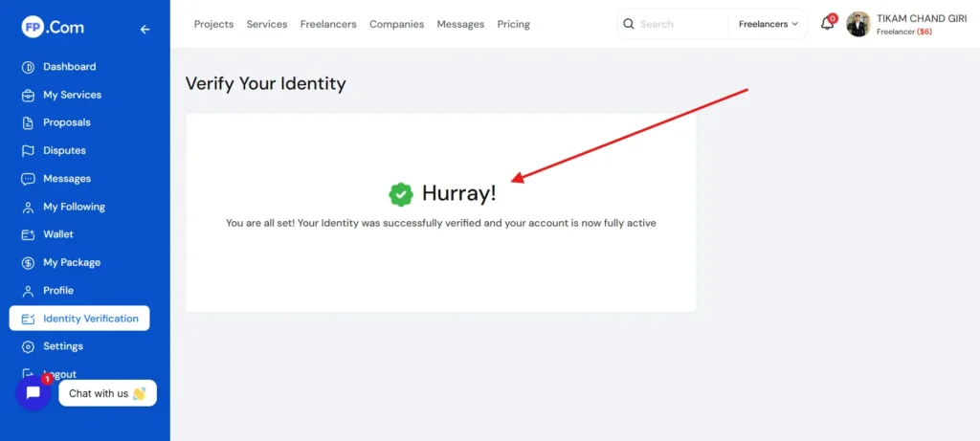Open Companies in the top navigation
Viewport: 980px width, 441px height.
tap(396, 24)
